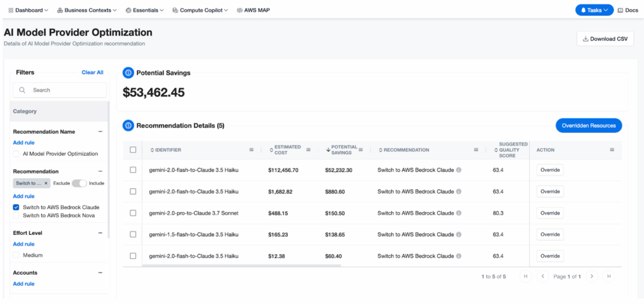Click the Download CSV button
Viewport: 644px width, 304px height.
[605, 39]
